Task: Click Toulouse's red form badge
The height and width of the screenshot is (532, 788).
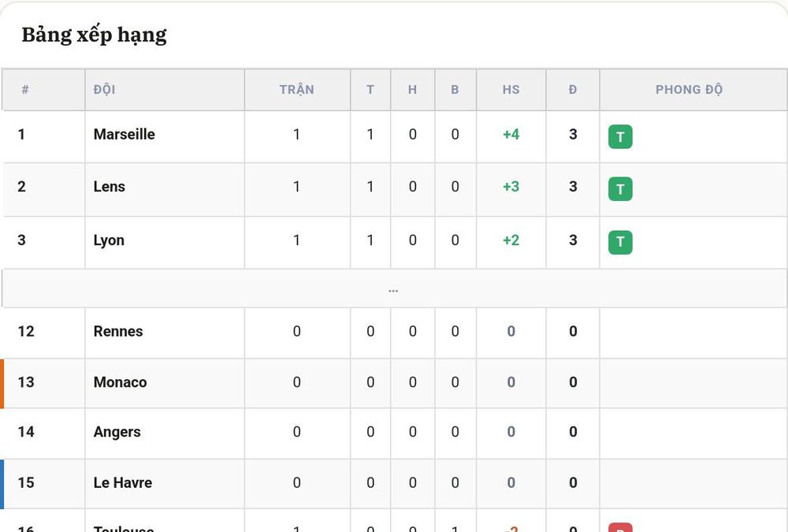Action: (620, 528)
